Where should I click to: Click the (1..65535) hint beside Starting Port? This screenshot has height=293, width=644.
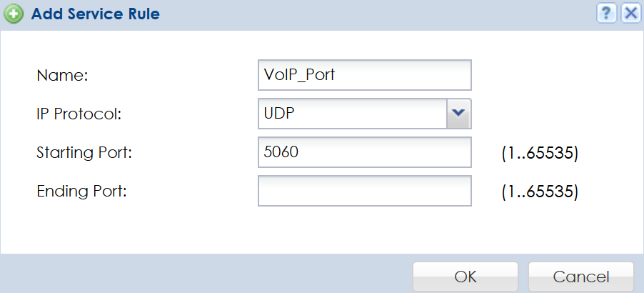[540, 153]
